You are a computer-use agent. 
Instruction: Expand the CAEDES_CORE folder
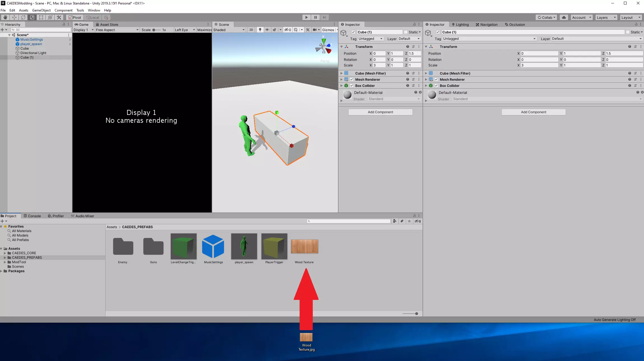click(5, 253)
